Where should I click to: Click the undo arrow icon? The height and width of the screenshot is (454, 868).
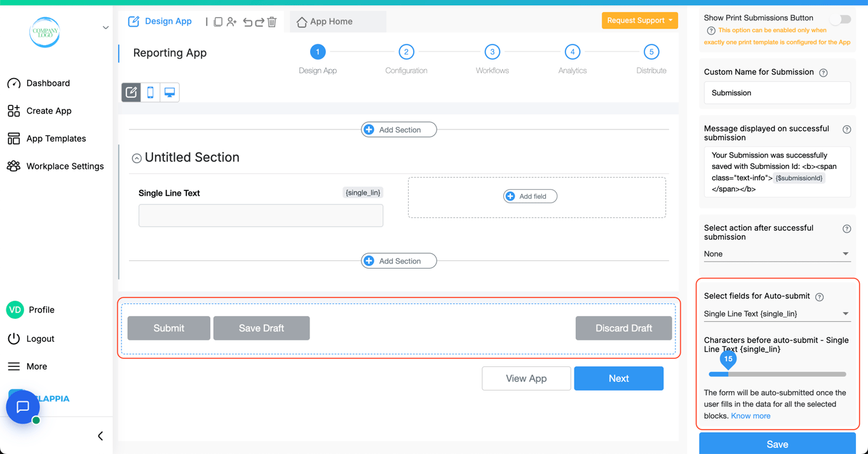tap(247, 22)
